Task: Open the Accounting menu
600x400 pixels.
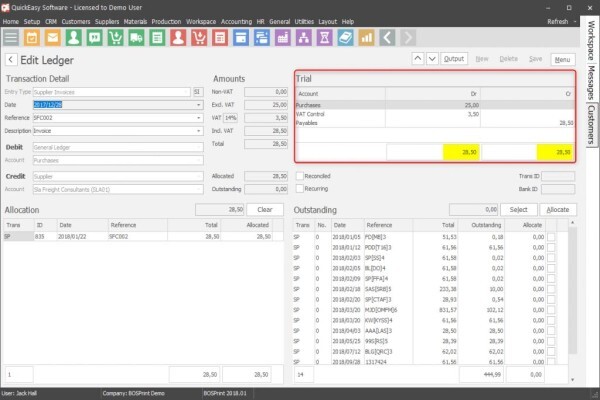Action: click(236, 22)
